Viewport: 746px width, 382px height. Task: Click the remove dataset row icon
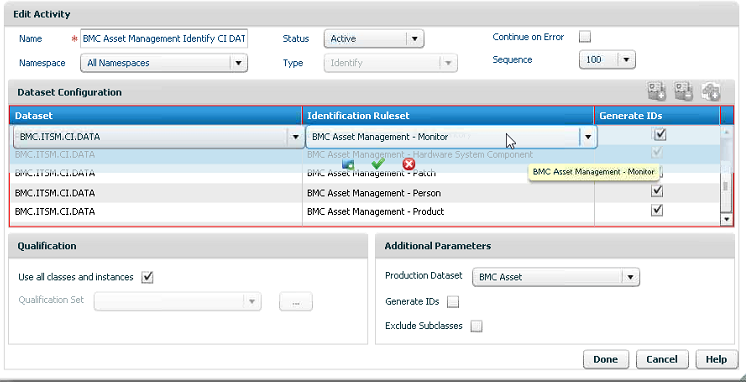[684, 91]
